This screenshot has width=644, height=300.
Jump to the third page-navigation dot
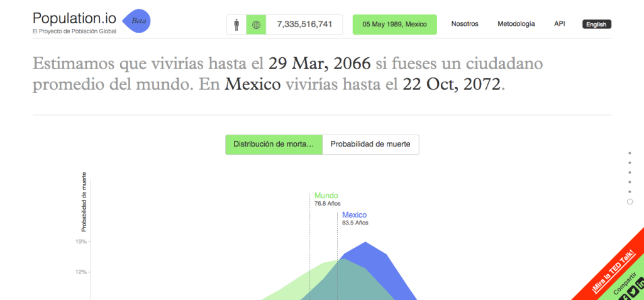(630, 172)
